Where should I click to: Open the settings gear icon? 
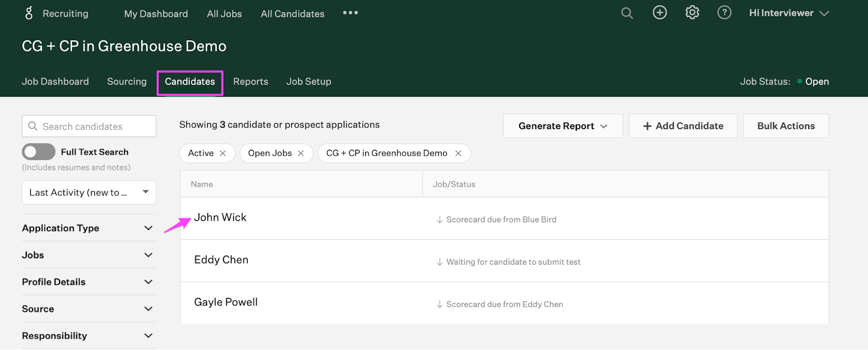pyautogui.click(x=692, y=12)
